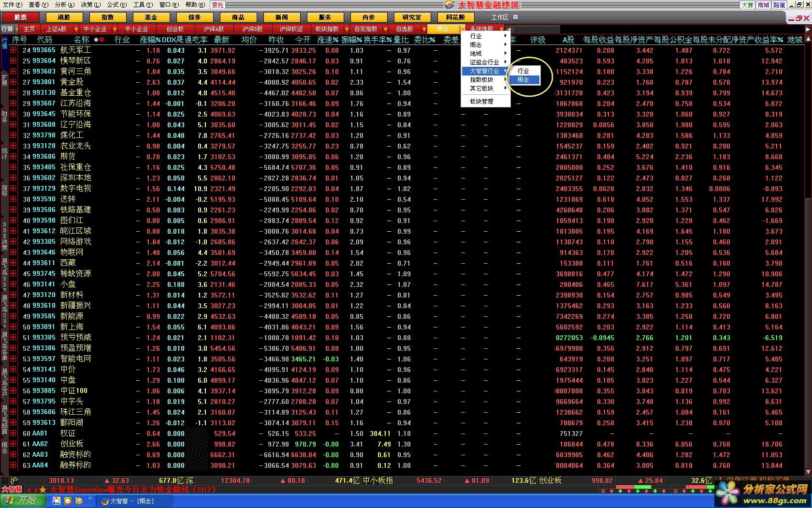Click the SuperView news ticker headline
The height and width of the screenshot is (508, 812).
133,490
